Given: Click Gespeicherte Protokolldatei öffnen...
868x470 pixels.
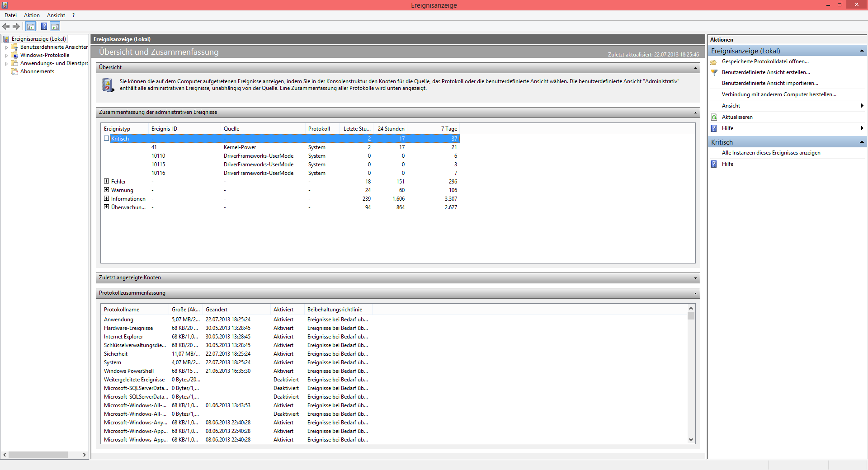Looking at the screenshot, I should [765, 61].
